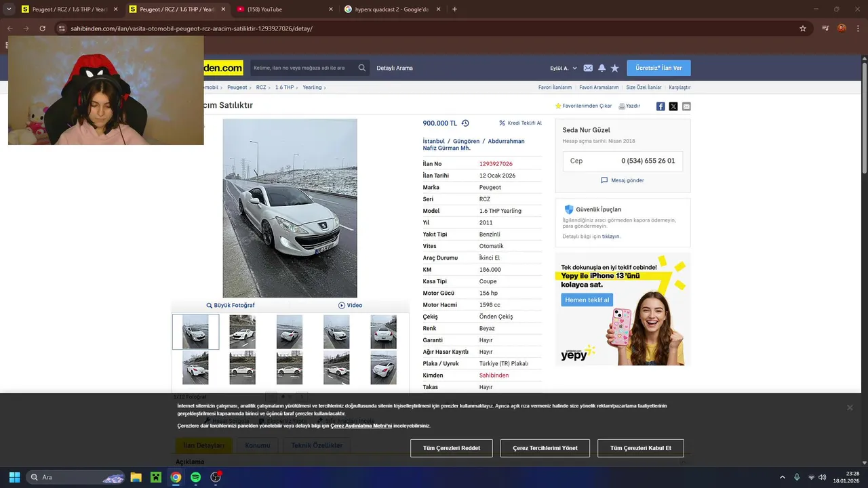Click 1.6 THP in the breadcrumb

tap(284, 87)
